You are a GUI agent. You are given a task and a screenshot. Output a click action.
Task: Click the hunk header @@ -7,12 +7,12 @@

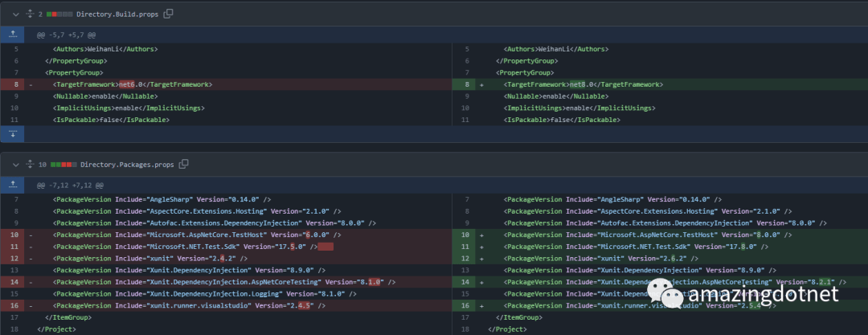tap(71, 185)
